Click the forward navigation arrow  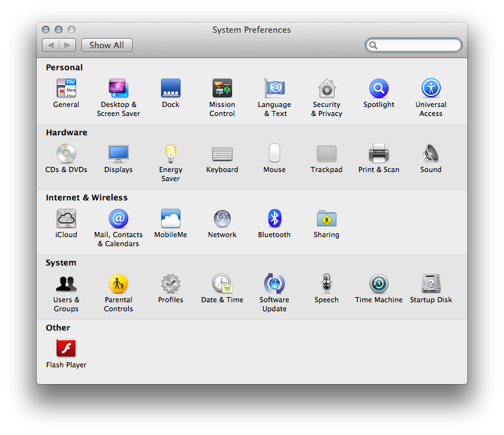click(68, 45)
